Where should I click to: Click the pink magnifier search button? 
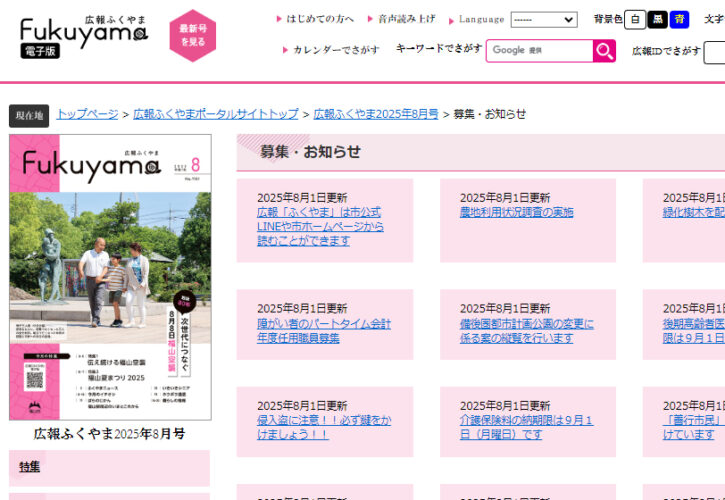(x=604, y=50)
